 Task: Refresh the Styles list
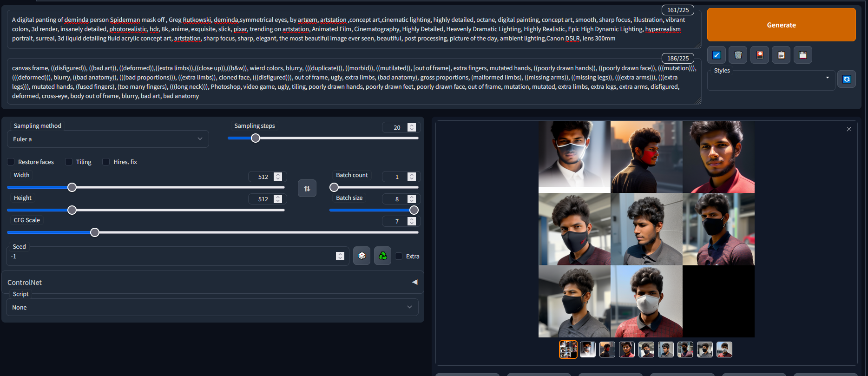847,79
